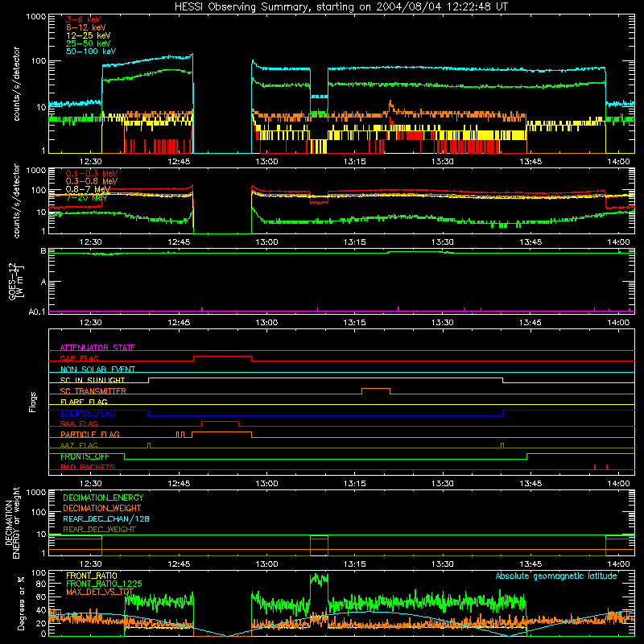644x644 pixels.
Task: Click the FRONT_RATIO_1225 legend label
Action: click(104, 584)
